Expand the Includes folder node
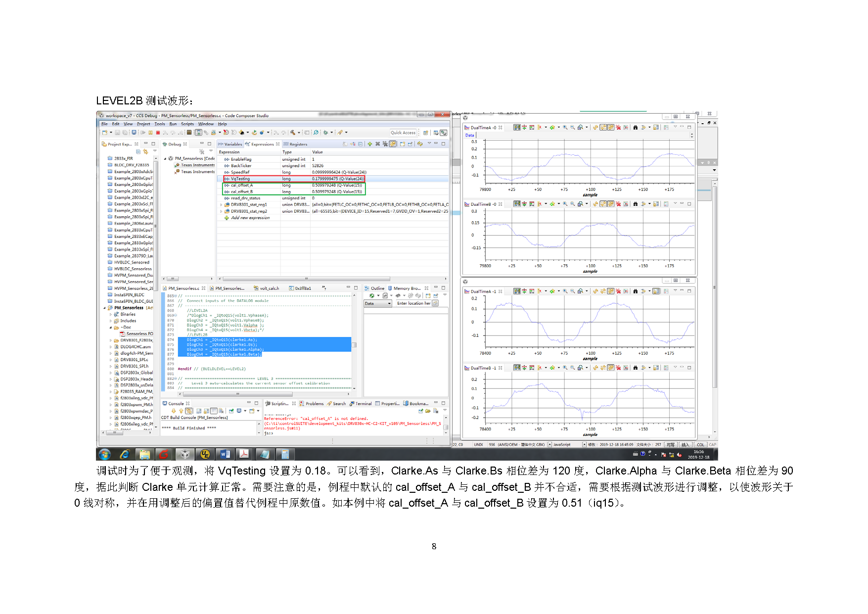 pyautogui.click(x=111, y=321)
